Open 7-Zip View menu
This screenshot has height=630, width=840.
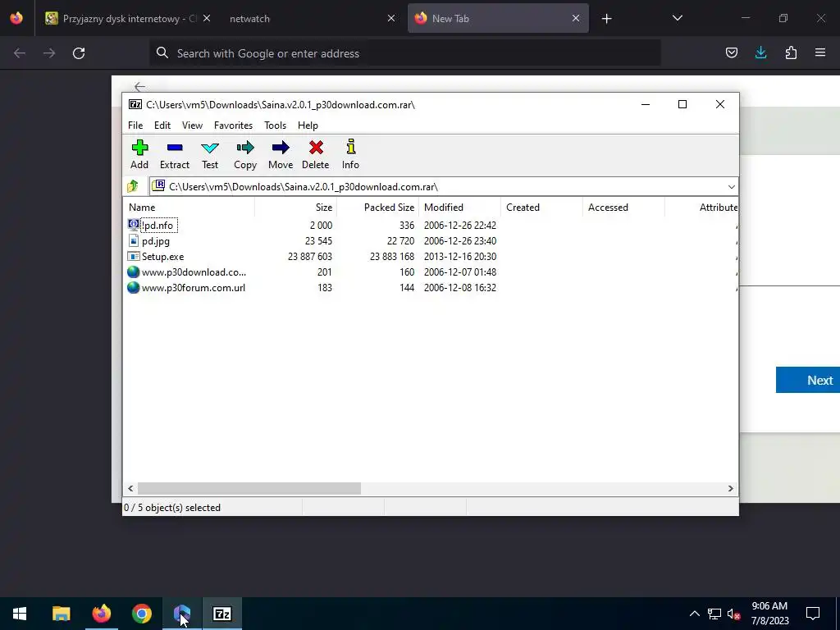192,126
